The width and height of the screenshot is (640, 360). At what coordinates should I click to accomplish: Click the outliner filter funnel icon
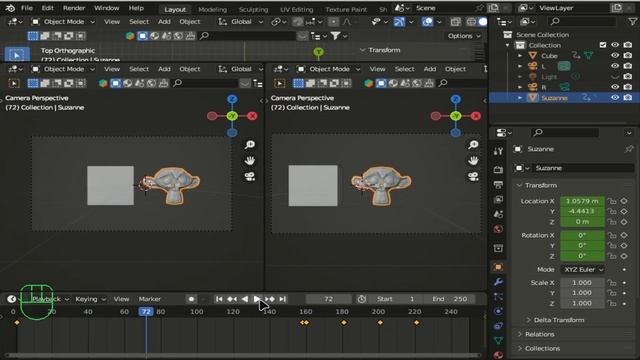632,22
